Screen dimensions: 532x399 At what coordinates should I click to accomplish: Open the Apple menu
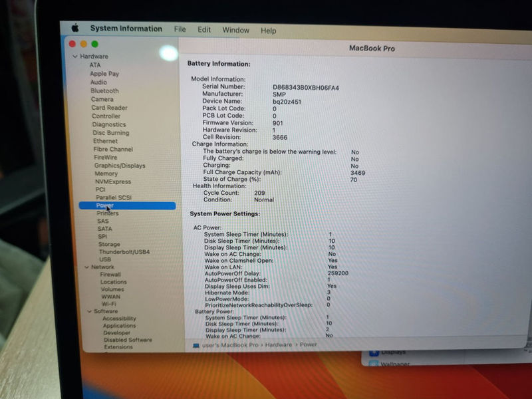(x=75, y=28)
